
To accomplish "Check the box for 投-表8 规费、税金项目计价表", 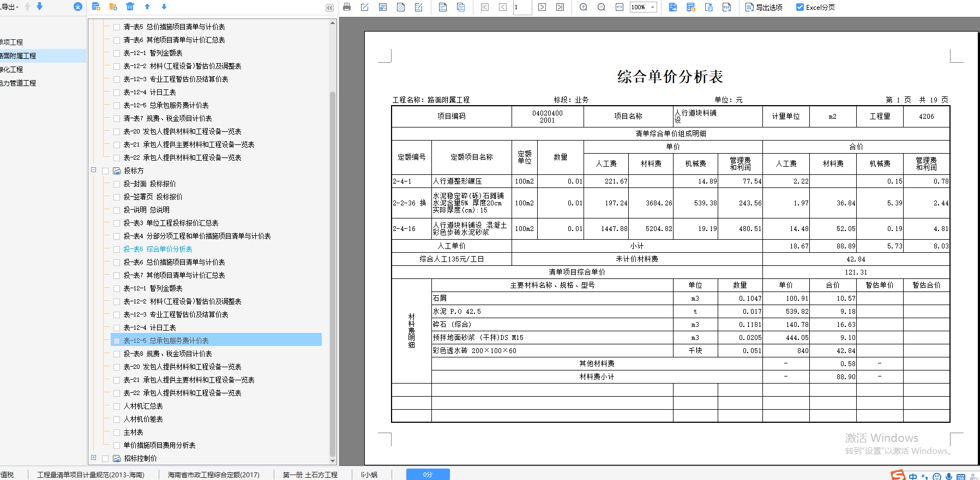I will coord(117,354).
